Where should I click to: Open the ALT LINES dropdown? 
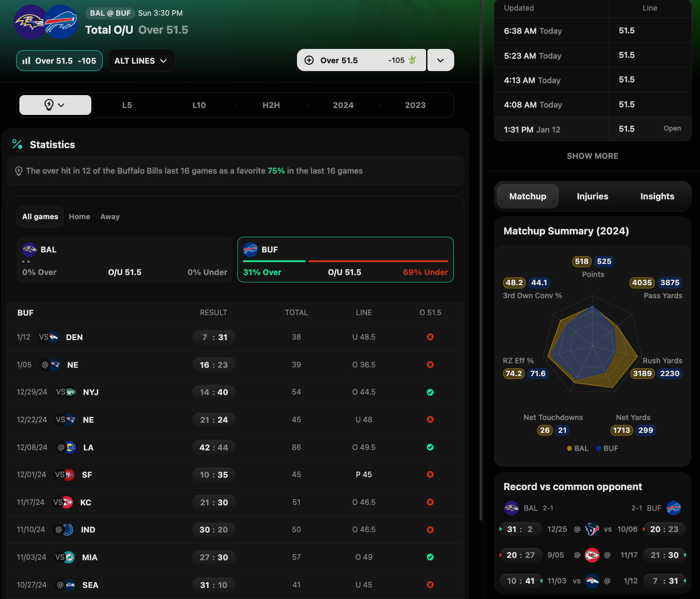pos(141,60)
